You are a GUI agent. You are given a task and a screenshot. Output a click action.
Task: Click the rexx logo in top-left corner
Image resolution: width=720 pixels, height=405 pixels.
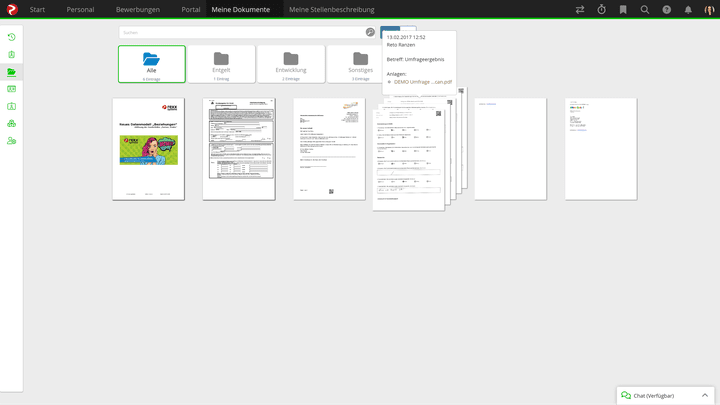[12, 9]
